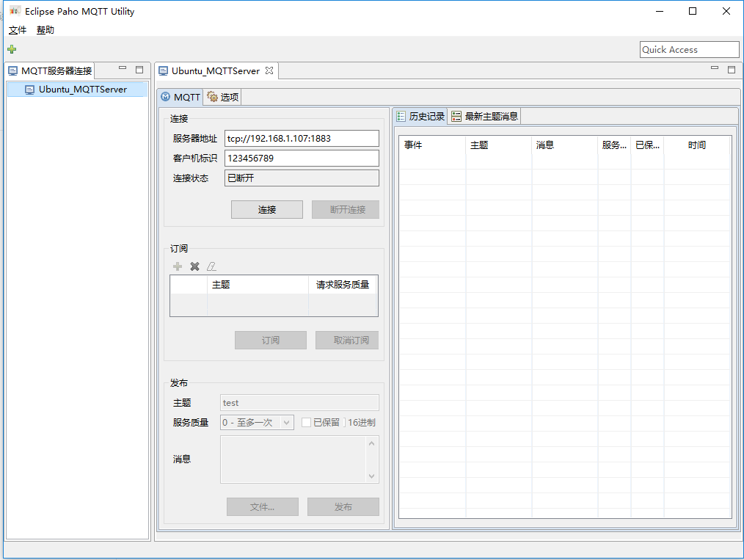Click the 最新主题消息 tab icon
The width and height of the screenshot is (744, 560).
pos(456,116)
